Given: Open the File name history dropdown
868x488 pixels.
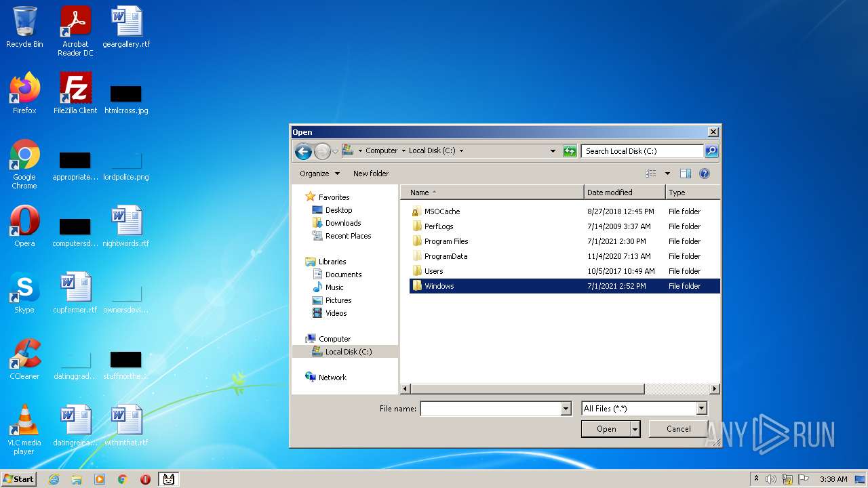Looking at the screenshot, I should click(566, 409).
